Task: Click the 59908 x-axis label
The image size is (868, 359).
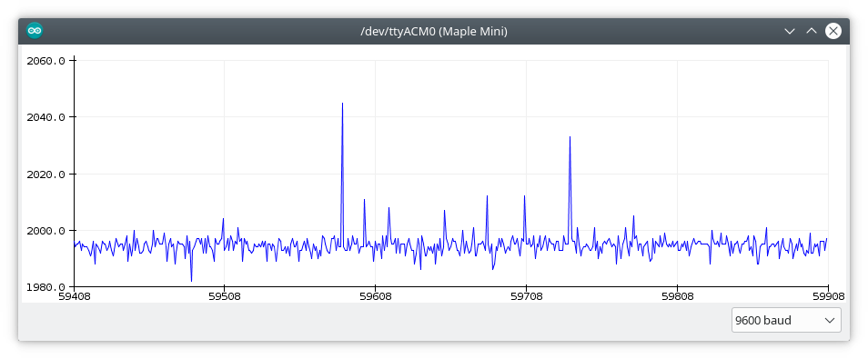Action: click(x=828, y=296)
